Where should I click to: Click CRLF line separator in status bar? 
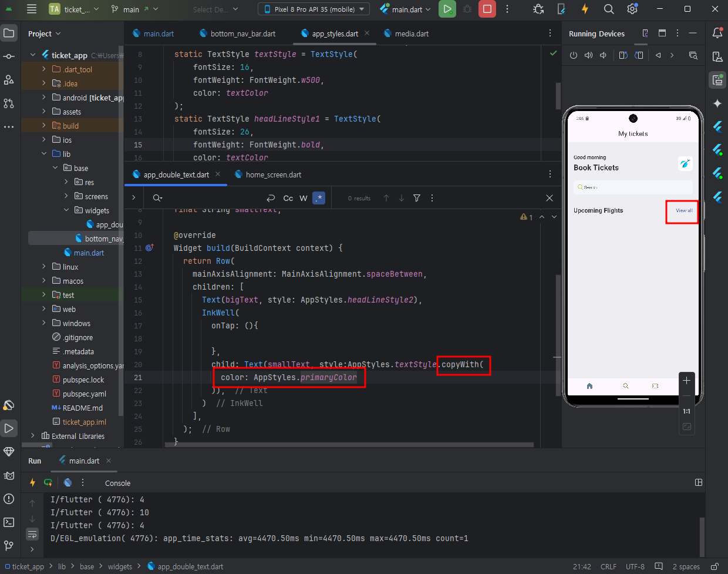click(x=608, y=566)
